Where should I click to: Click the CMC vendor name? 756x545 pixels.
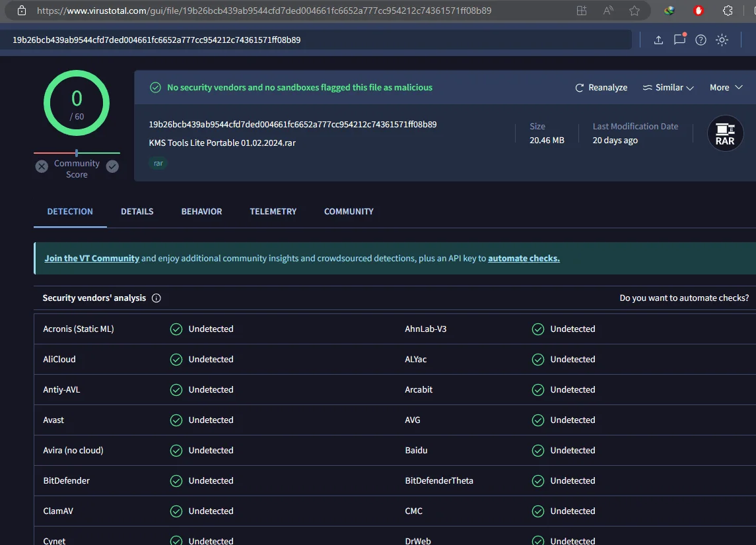click(x=414, y=511)
